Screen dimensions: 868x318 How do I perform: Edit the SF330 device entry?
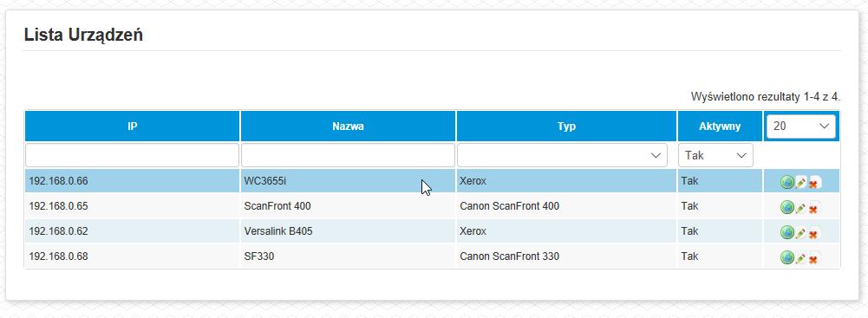pyautogui.click(x=800, y=257)
